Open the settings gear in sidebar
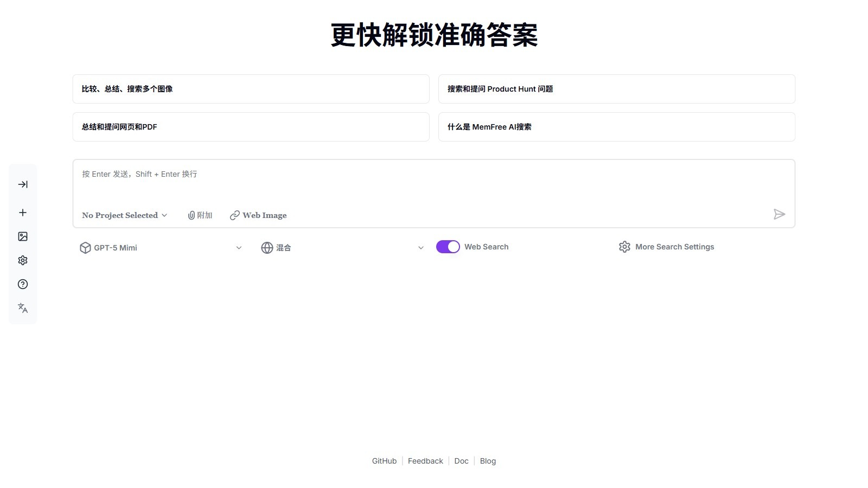868x488 pixels. [x=22, y=260]
